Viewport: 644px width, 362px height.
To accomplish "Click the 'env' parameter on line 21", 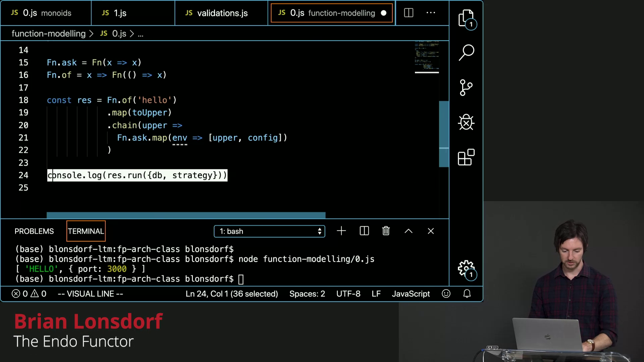I will coord(180,138).
